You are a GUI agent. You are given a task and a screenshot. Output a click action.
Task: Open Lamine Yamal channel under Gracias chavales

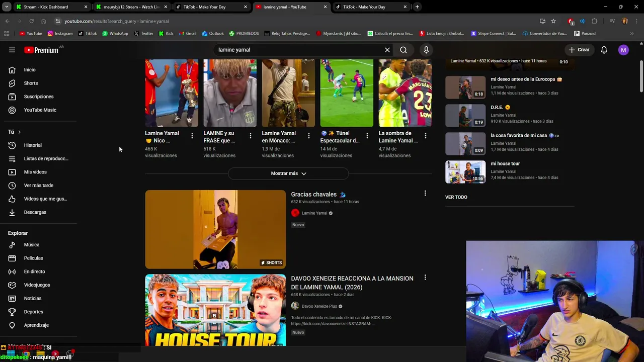click(x=314, y=213)
